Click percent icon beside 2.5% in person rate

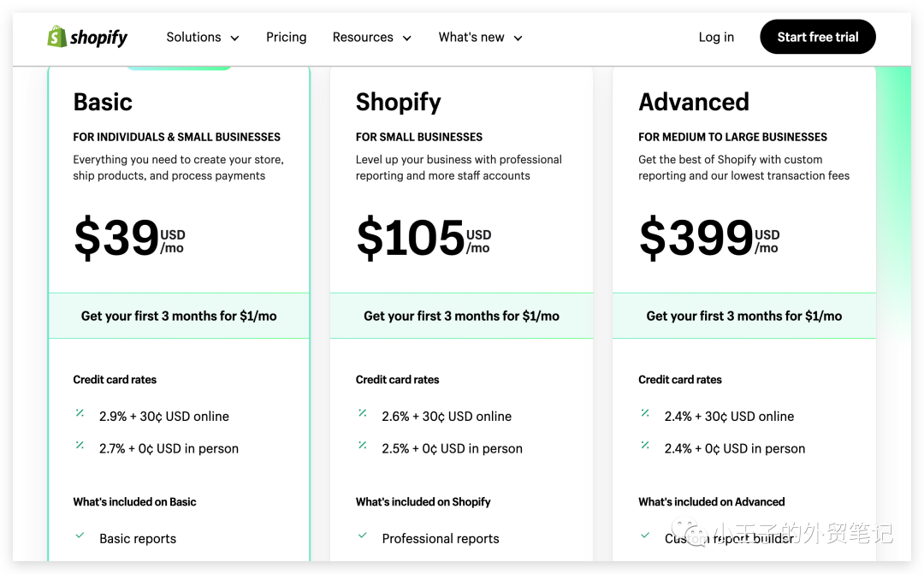click(363, 446)
